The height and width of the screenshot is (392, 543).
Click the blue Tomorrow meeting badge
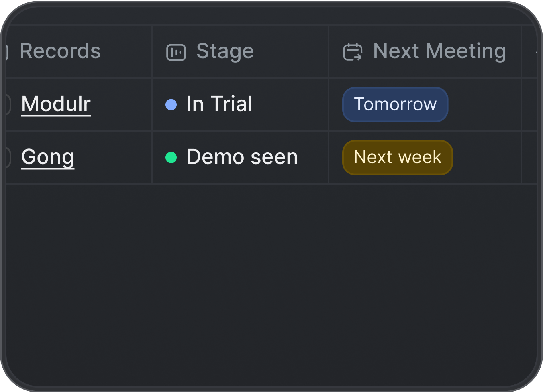point(395,104)
